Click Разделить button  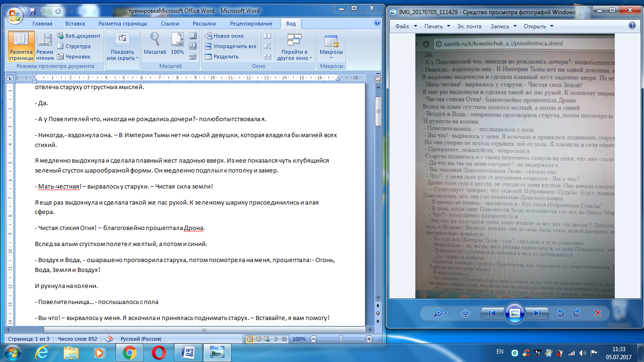(x=222, y=57)
